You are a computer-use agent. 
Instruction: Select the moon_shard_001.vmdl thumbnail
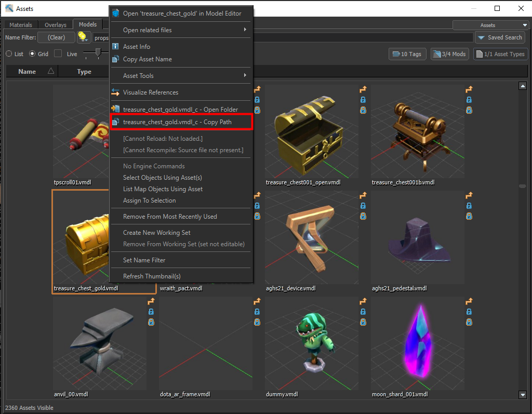tap(418, 343)
